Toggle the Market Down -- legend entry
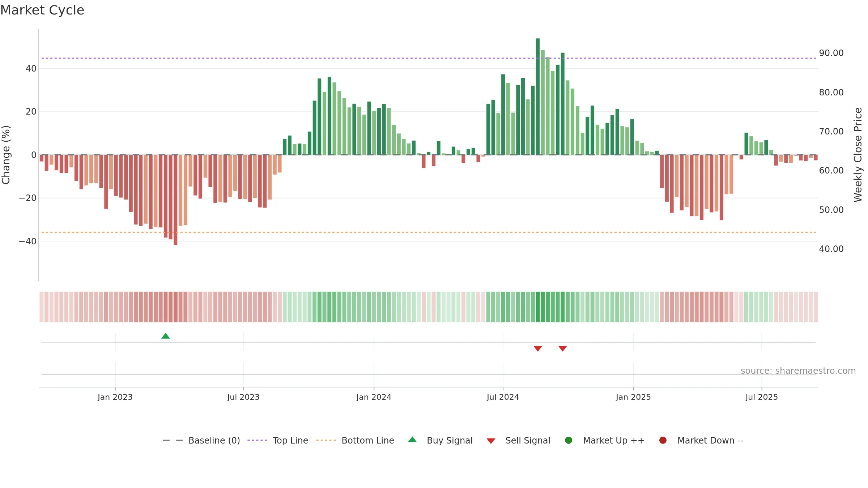Image resolution: width=868 pixels, height=488 pixels. click(x=701, y=440)
